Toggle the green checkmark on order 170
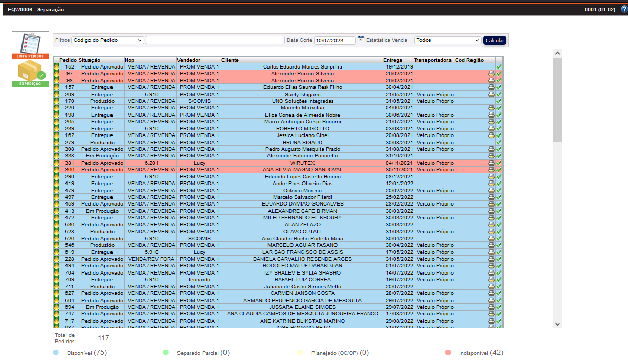Viewport: 628px width, 364px height. point(499,101)
